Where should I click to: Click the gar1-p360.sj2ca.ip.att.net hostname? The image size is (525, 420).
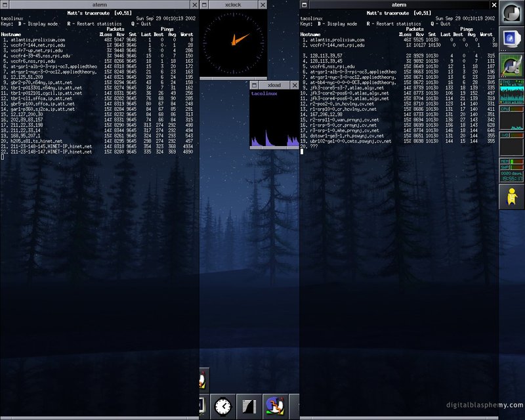coord(43,109)
